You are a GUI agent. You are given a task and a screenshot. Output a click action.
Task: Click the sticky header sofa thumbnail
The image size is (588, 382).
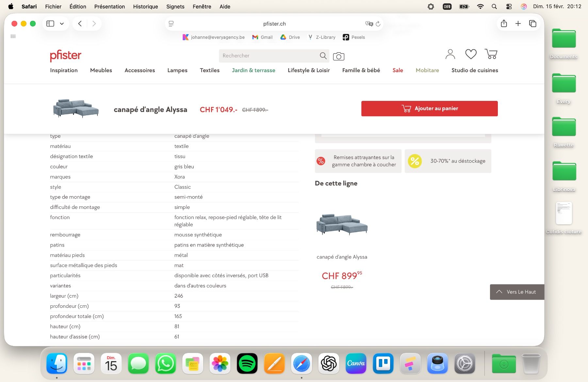click(76, 108)
